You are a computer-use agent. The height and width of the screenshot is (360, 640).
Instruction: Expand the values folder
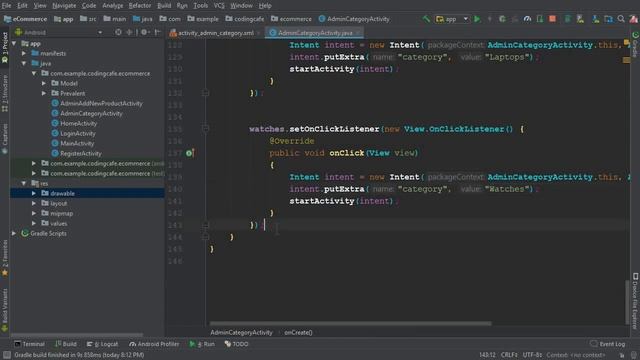[34, 223]
